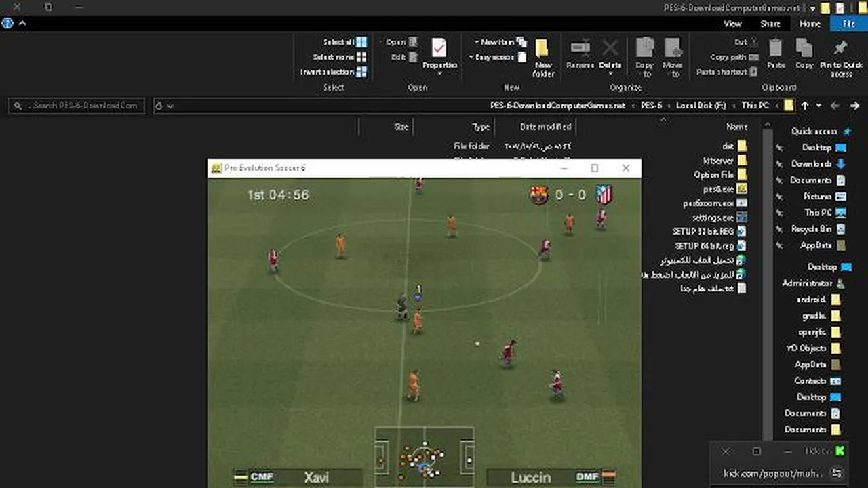Open the Properties checkmark icon
This screenshot has width=868, height=488.
point(439,47)
